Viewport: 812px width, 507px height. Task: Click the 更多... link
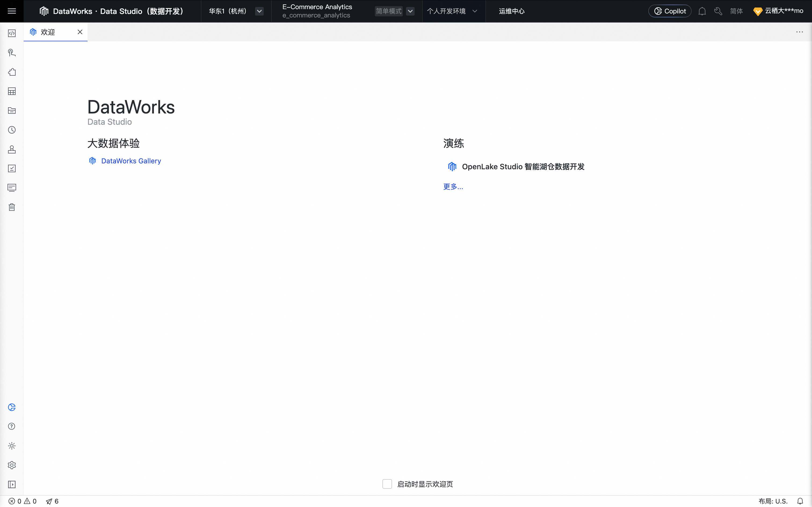453,186
